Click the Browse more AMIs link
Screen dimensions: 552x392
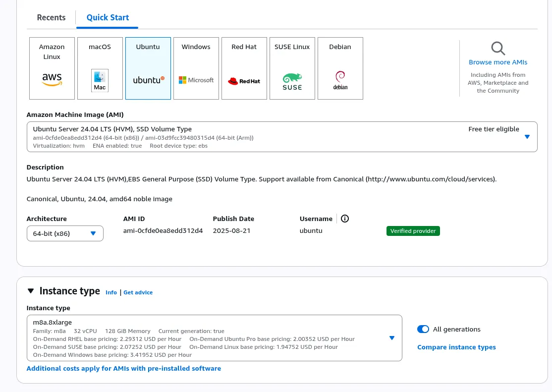(x=498, y=62)
